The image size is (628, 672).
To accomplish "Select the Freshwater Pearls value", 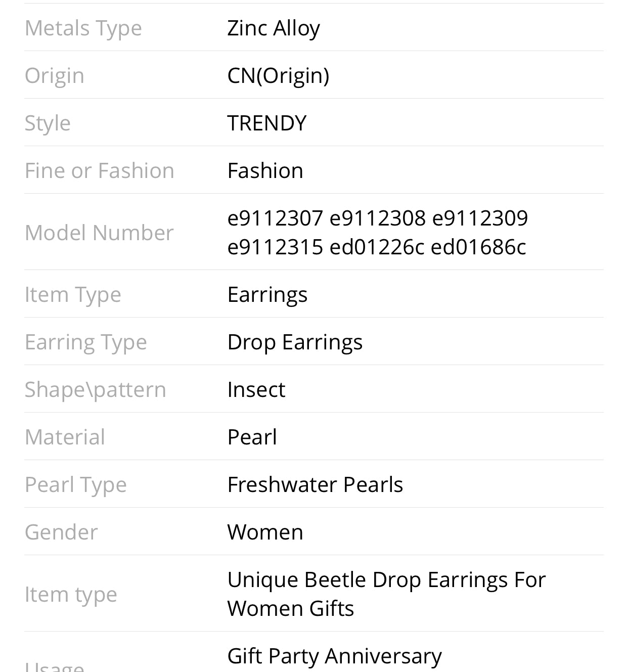I will tap(316, 484).
